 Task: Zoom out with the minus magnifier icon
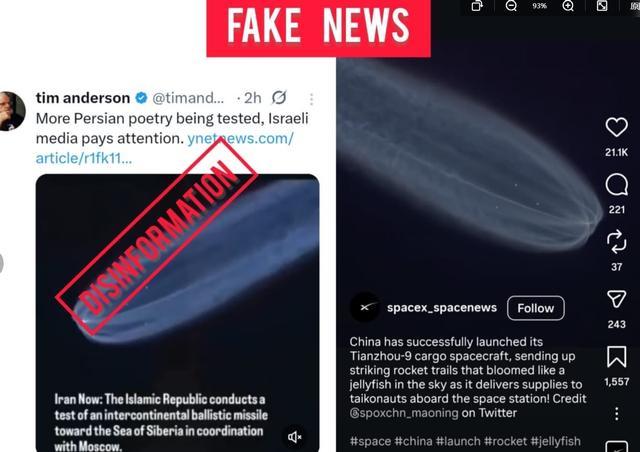[511, 6]
